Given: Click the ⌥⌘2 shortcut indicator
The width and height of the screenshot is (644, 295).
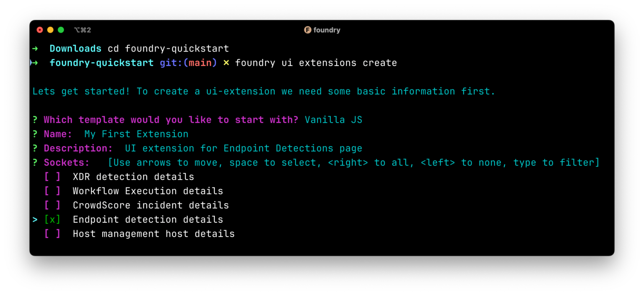Looking at the screenshot, I should click(x=82, y=30).
